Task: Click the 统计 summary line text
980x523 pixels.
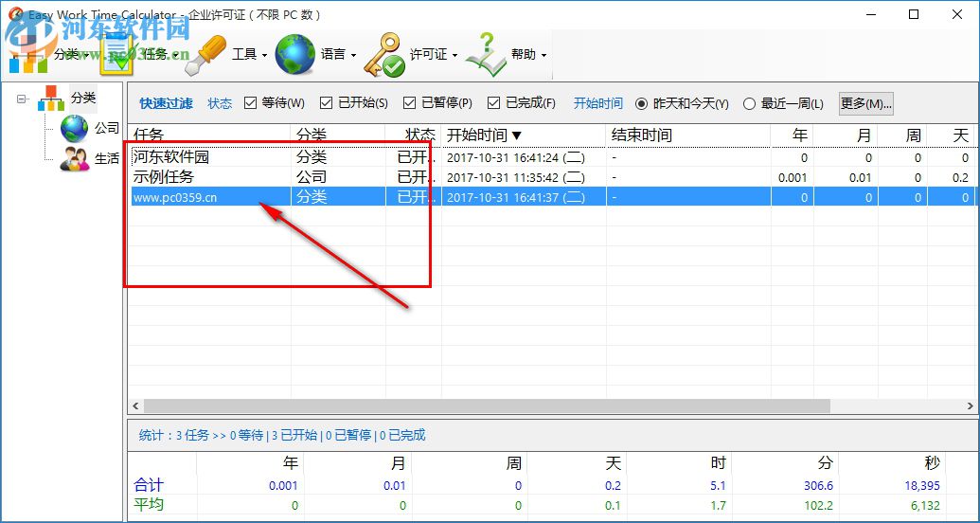Action: [x=282, y=436]
